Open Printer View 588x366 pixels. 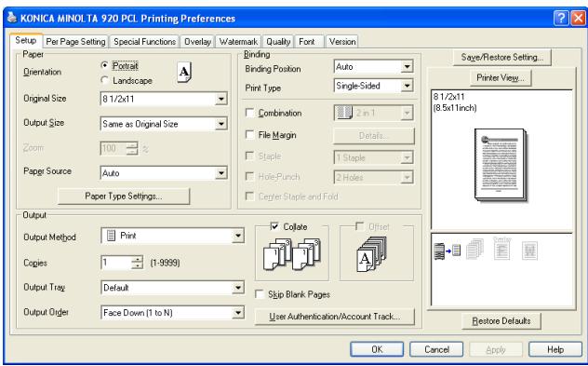[x=501, y=77]
